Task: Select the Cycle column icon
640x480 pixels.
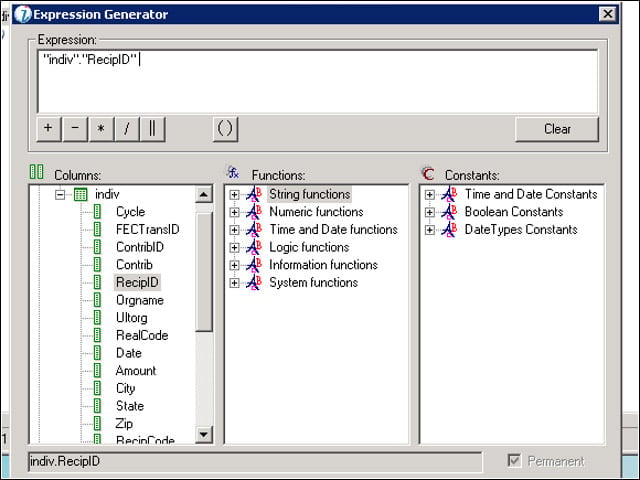Action: (x=98, y=212)
